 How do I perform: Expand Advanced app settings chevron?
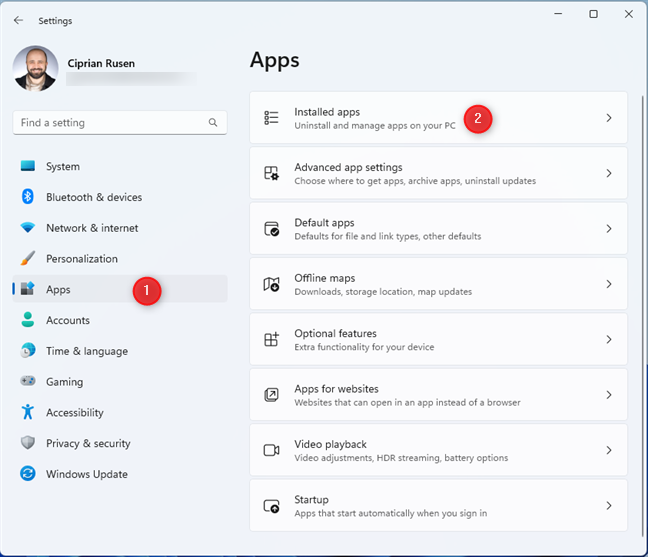[x=609, y=173]
